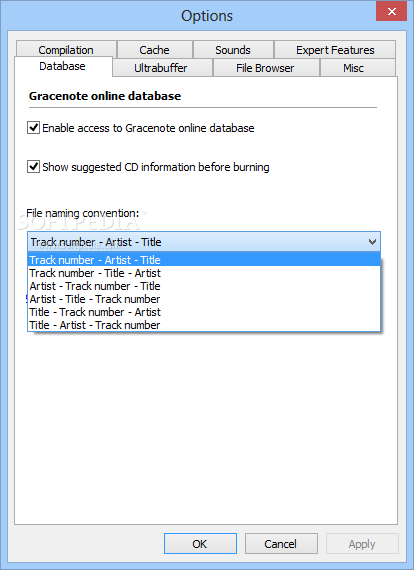Select Artist - Title - Track number option
414x570 pixels.
[204, 299]
